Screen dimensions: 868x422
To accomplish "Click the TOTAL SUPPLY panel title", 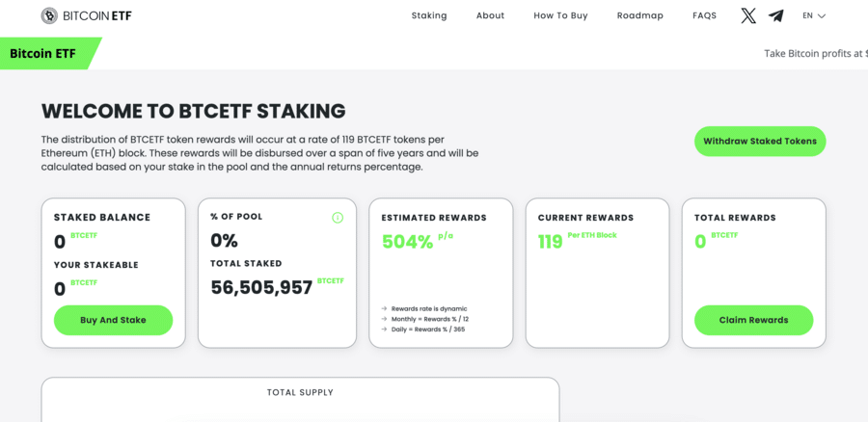I will (x=300, y=393).
